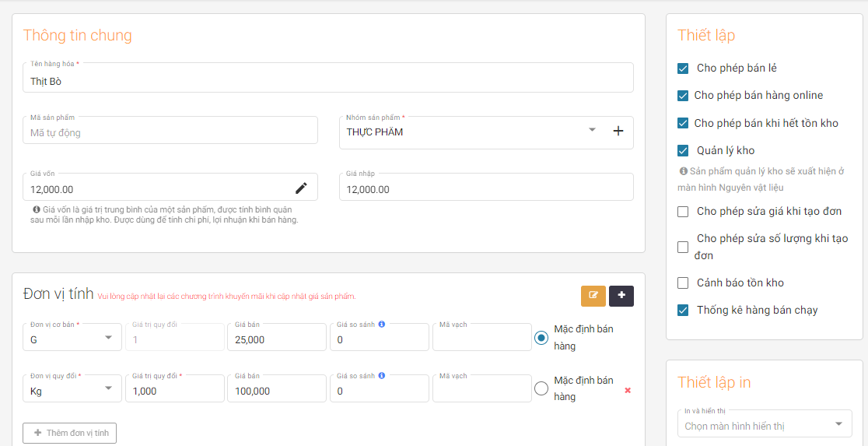
Task: Click the pencil icon in Giá vốn field
Action: pyautogui.click(x=301, y=188)
